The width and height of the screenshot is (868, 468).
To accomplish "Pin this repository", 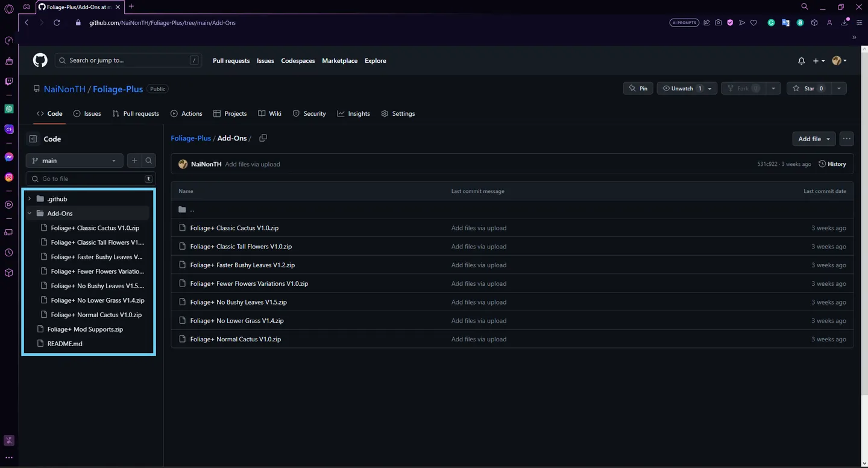I will (x=638, y=89).
